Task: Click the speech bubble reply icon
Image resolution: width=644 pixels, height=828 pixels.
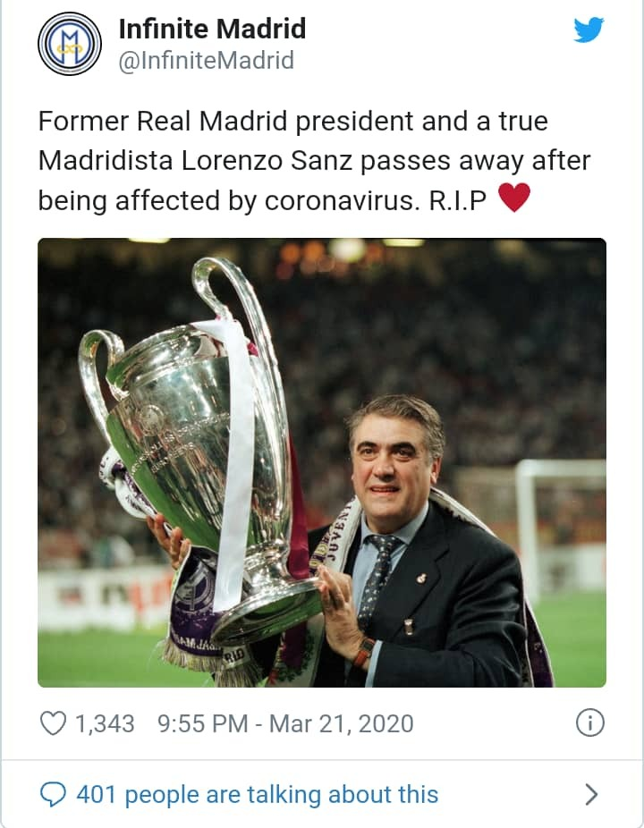Action: coord(54,793)
